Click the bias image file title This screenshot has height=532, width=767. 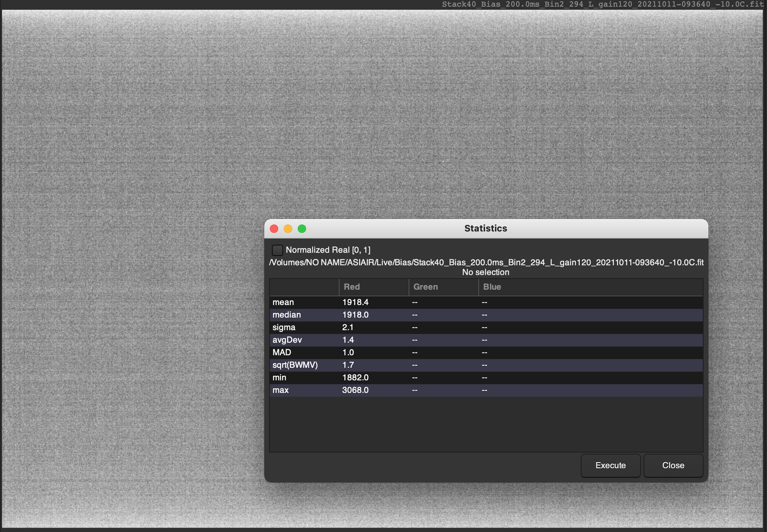(602, 4)
